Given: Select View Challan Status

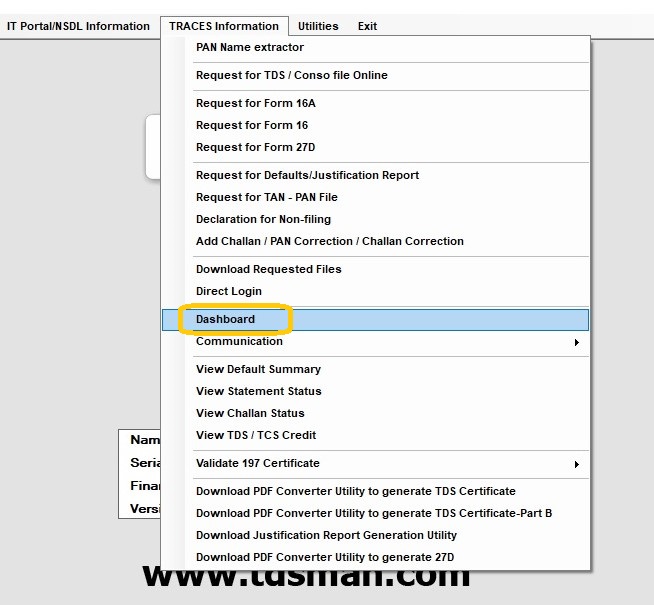Looking at the screenshot, I should 250,414.
